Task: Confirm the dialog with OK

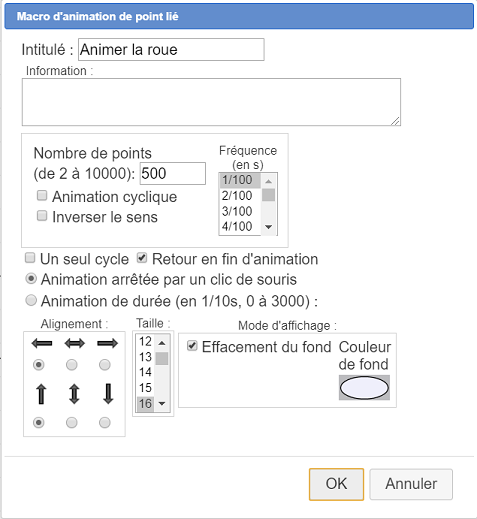Action: (x=336, y=484)
